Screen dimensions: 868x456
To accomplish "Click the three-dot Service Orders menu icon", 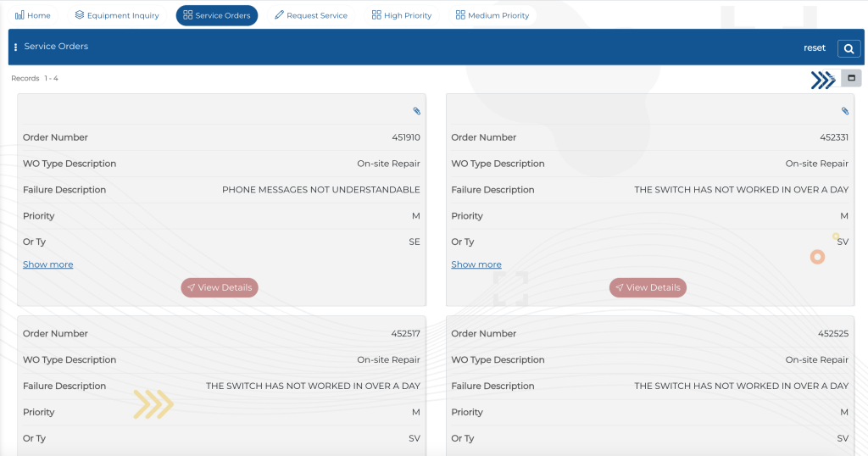I will [x=15, y=47].
